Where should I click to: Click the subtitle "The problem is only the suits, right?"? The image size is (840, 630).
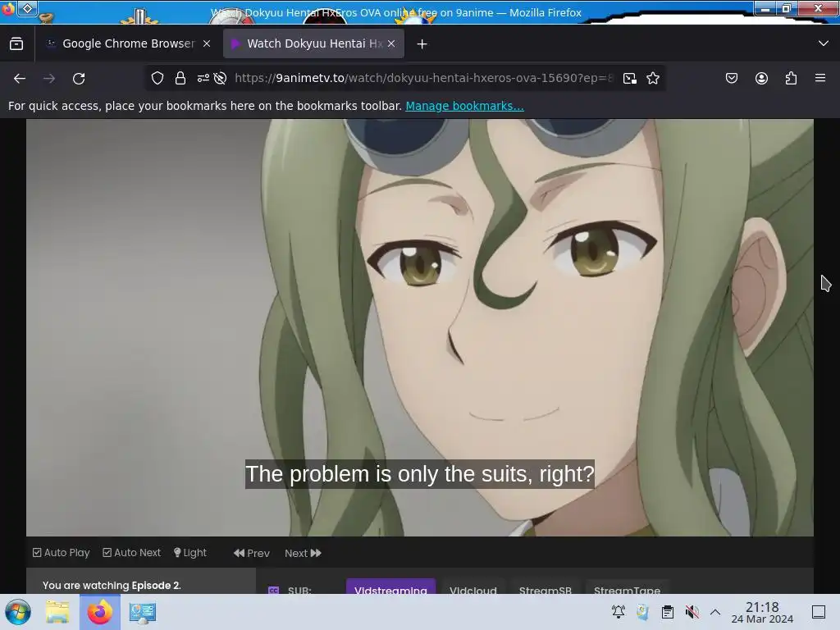tap(420, 474)
